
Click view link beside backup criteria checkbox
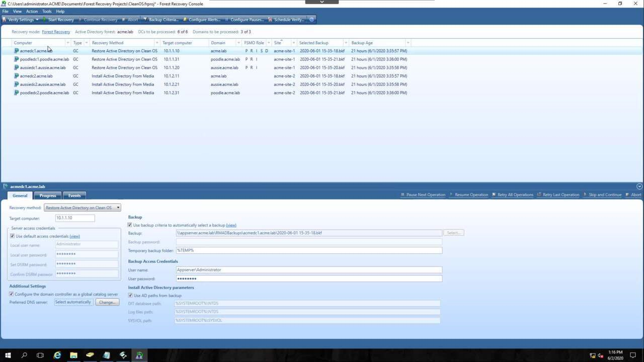(x=231, y=225)
